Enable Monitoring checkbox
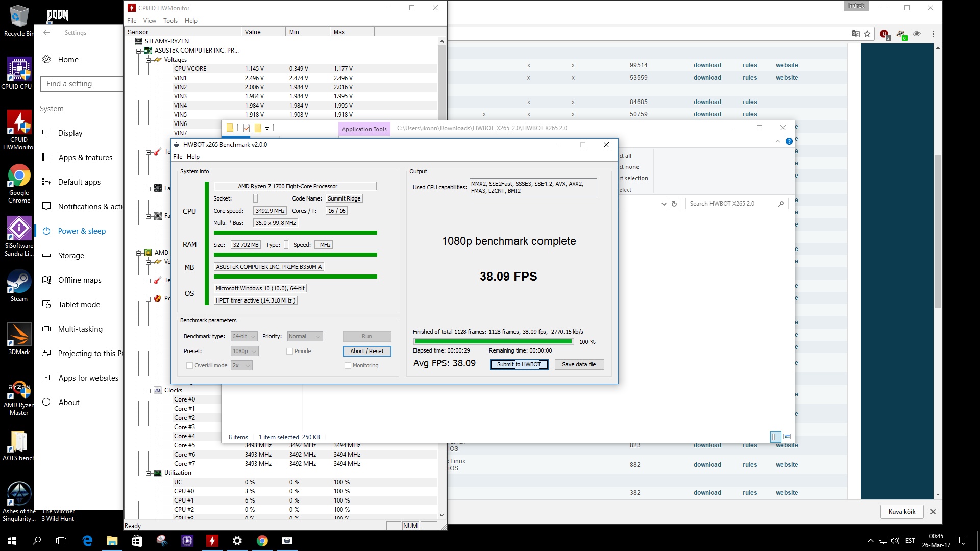The width and height of the screenshot is (980, 551). [x=348, y=365]
